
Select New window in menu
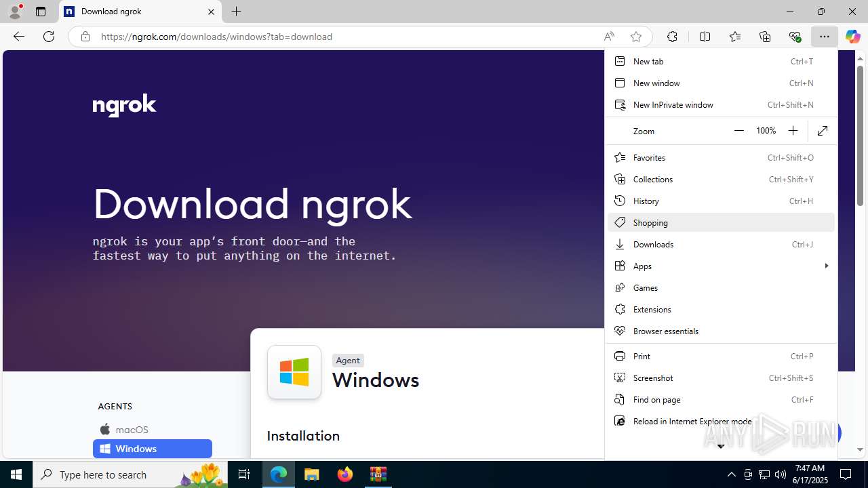[x=721, y=83]
